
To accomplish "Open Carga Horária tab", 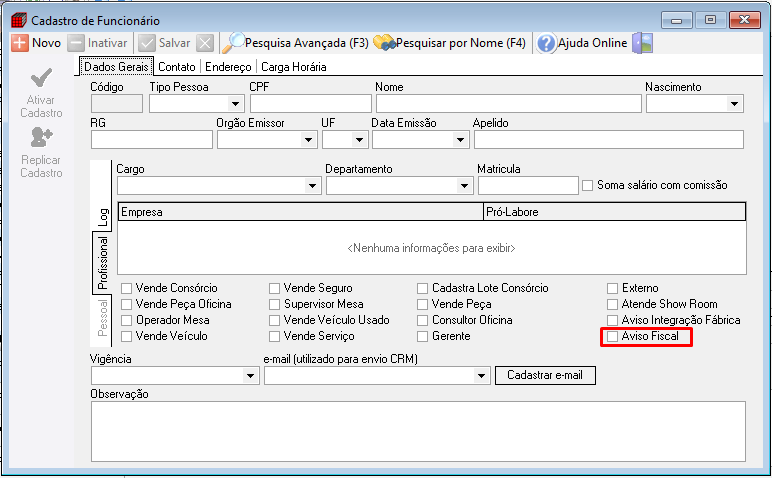I will click(293, 67).
